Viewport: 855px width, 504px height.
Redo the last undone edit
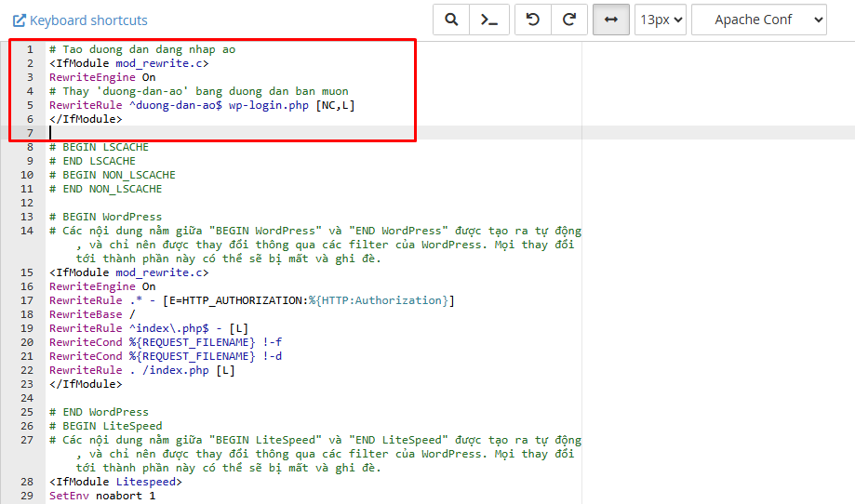[569, 20]
